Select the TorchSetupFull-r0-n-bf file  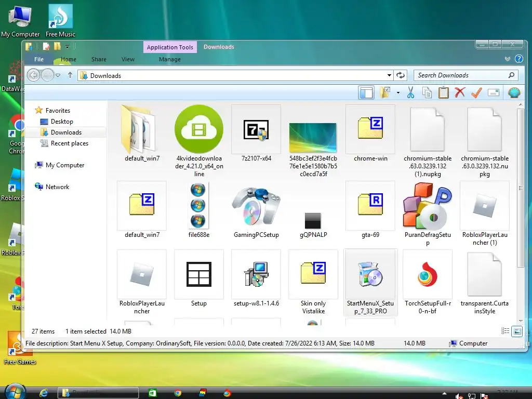click(x=428, y=283)
